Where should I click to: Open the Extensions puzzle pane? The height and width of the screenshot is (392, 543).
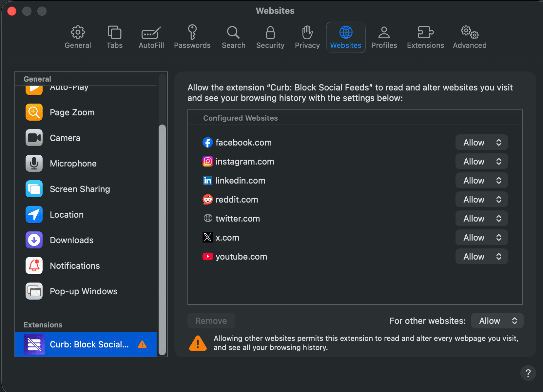(425, 37)
